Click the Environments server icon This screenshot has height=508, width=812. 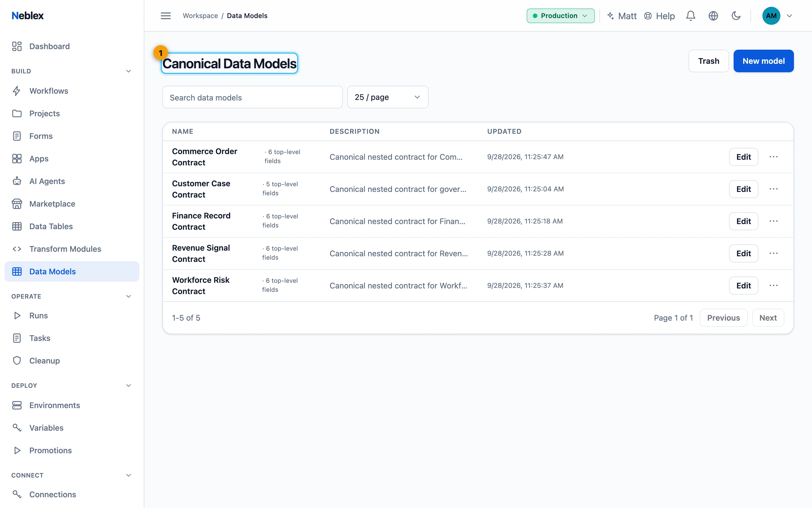[x=17, y=405]
